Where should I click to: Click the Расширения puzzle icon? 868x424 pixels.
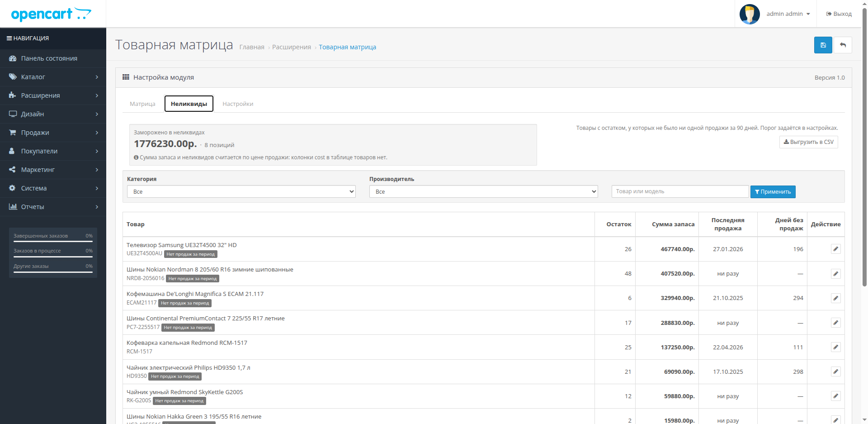point(13,95)
